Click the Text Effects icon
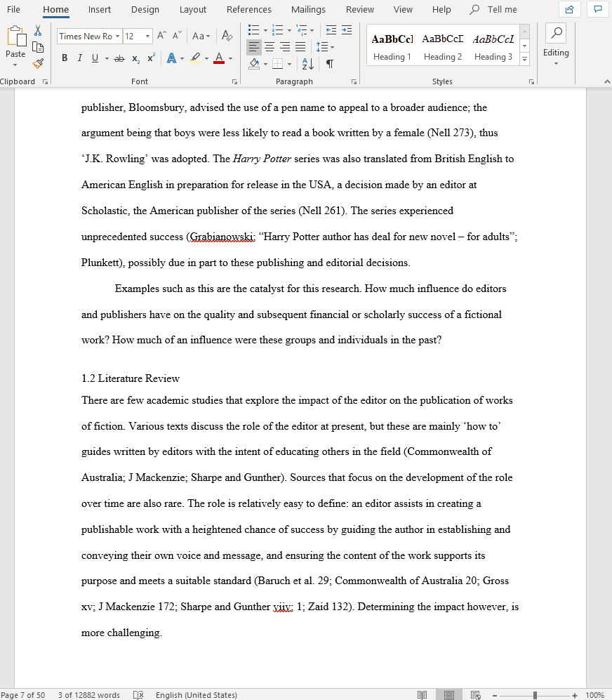Image resolution: width=612 pixels, height=700 pixels. [x=173, y=58]
